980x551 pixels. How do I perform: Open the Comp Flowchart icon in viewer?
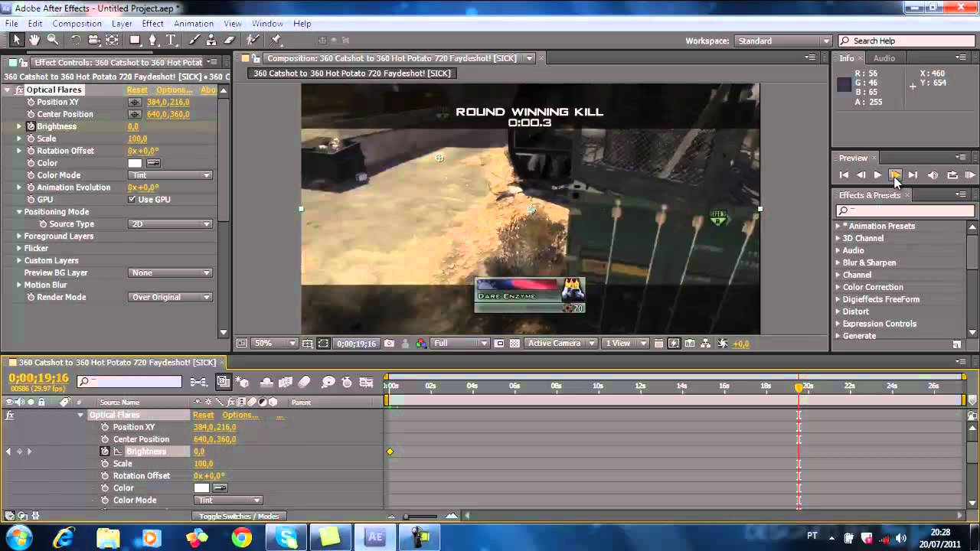click(x=705, y=344)
